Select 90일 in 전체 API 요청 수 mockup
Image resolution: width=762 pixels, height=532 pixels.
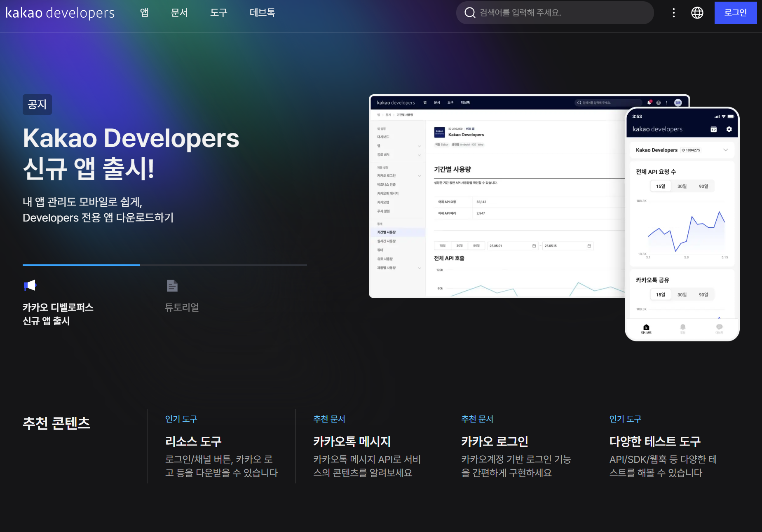point(703,187)
